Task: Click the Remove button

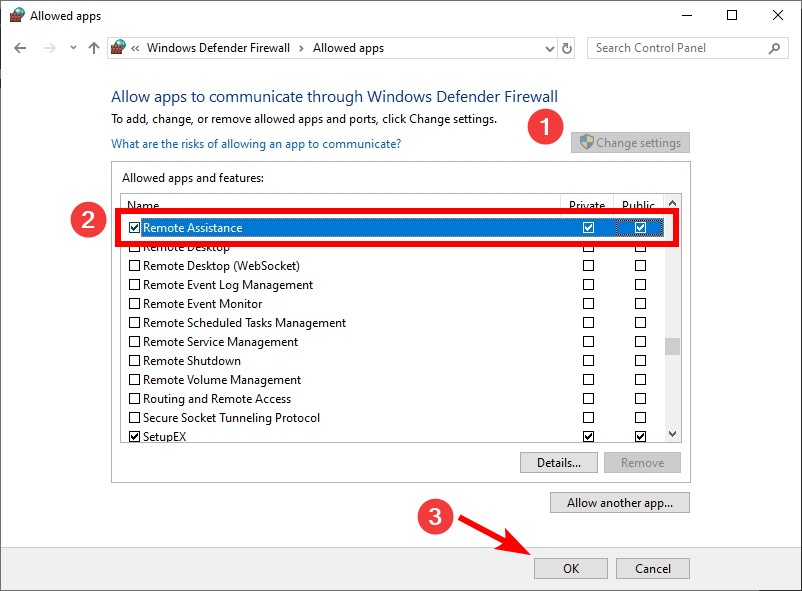Action: coord(642,463)
